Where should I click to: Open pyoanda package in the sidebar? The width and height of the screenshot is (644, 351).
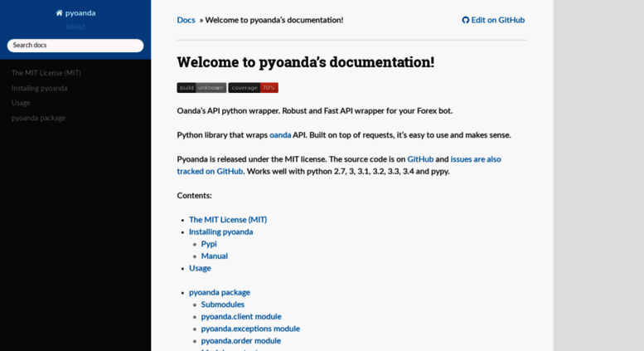(x=39, y=118)
